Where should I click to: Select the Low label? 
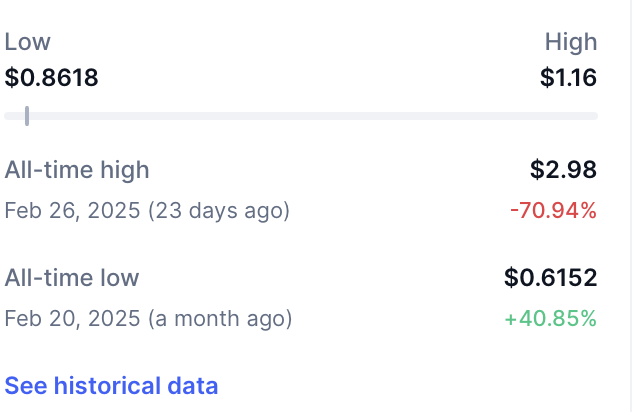(x=27, y=42)
